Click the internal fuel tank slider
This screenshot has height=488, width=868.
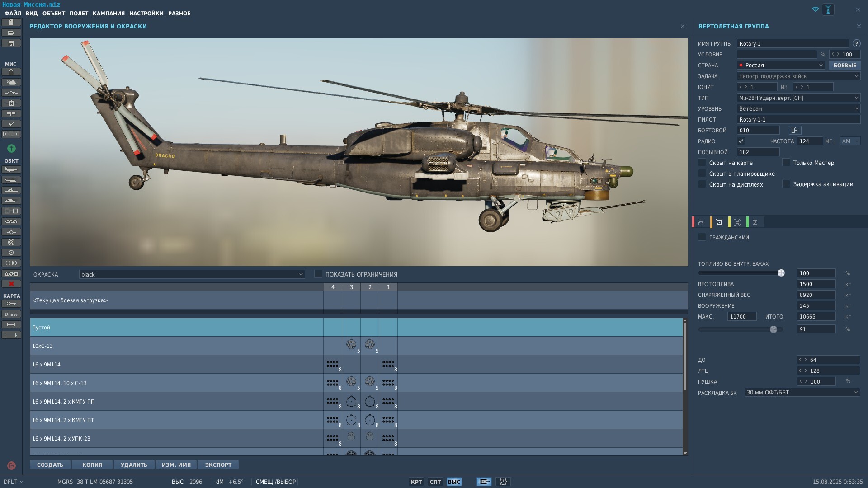point(741,273)
